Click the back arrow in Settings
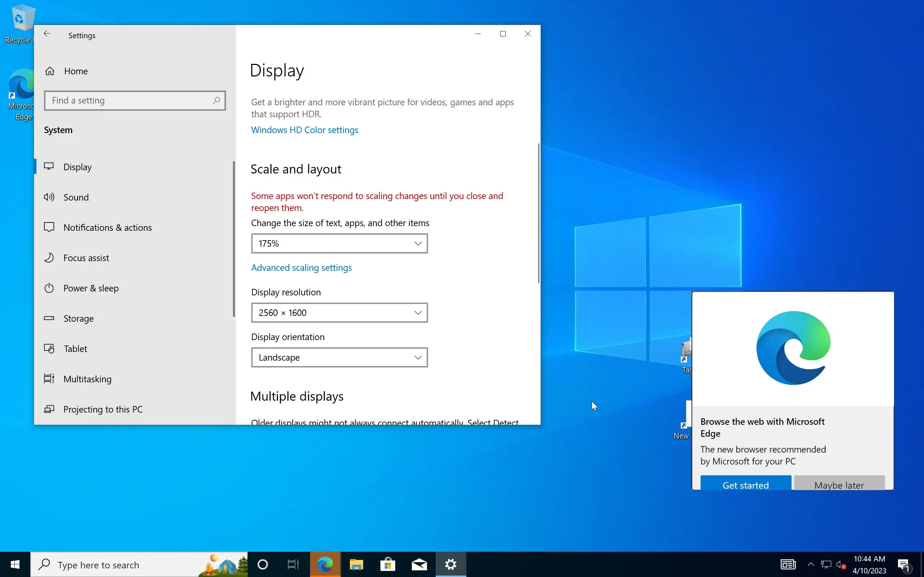This screenshot has width=924, height=577. (47, 34)
